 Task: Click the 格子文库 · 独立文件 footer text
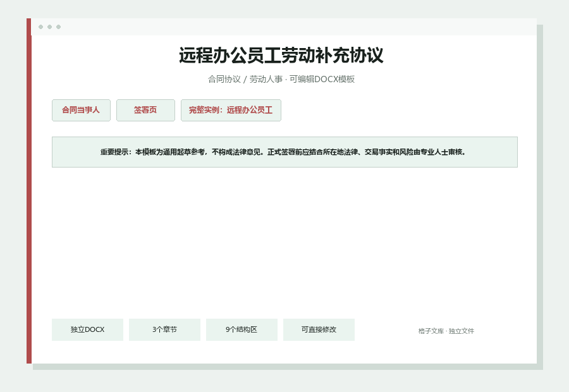pos(446,331)
